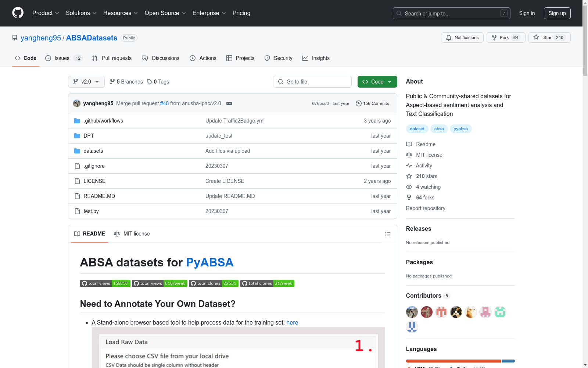Open the README outline list icon
This screenshot has height=368, width=588.
[x=387, y=234]
